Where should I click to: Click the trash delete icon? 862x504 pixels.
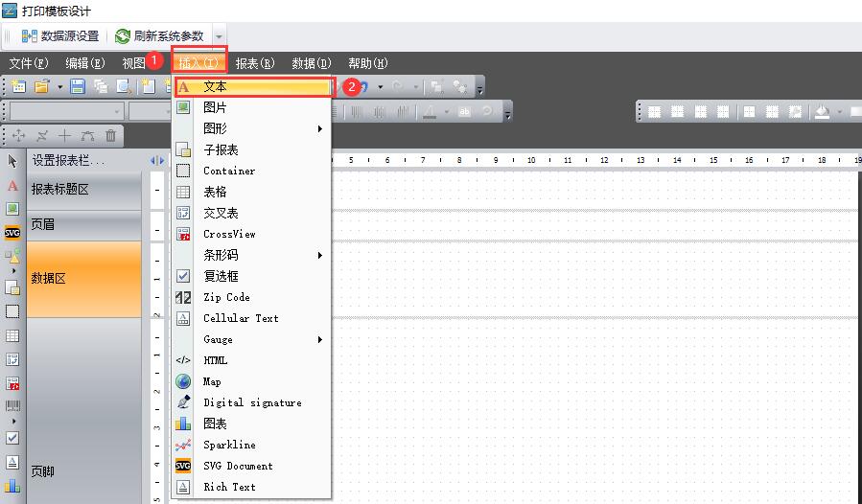[111, 136]
